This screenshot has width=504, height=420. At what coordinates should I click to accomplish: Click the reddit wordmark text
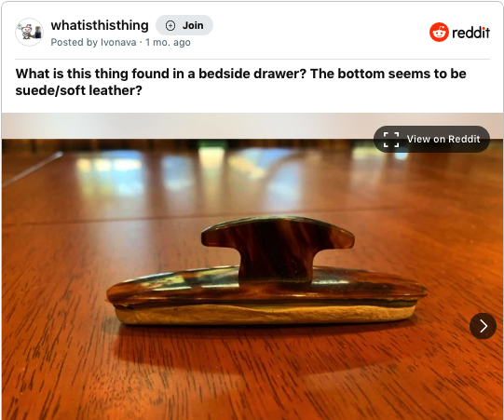click(x=470, y=33)
